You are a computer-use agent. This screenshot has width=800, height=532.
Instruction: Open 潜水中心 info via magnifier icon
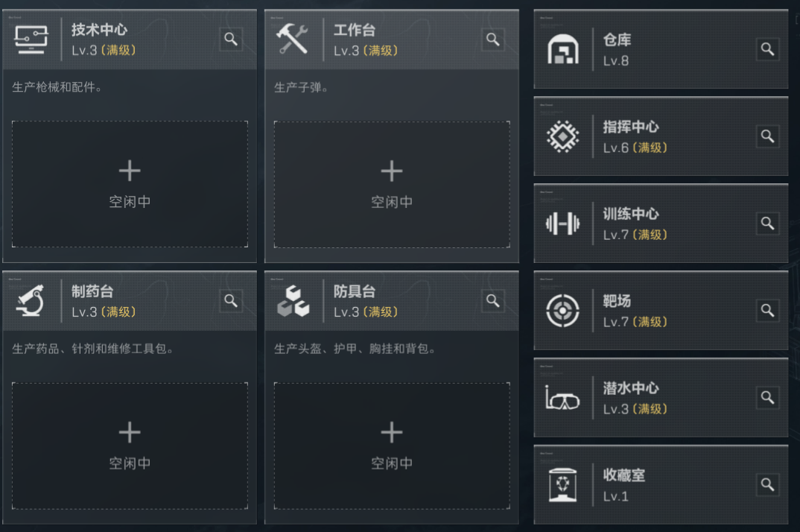(767, 397)
